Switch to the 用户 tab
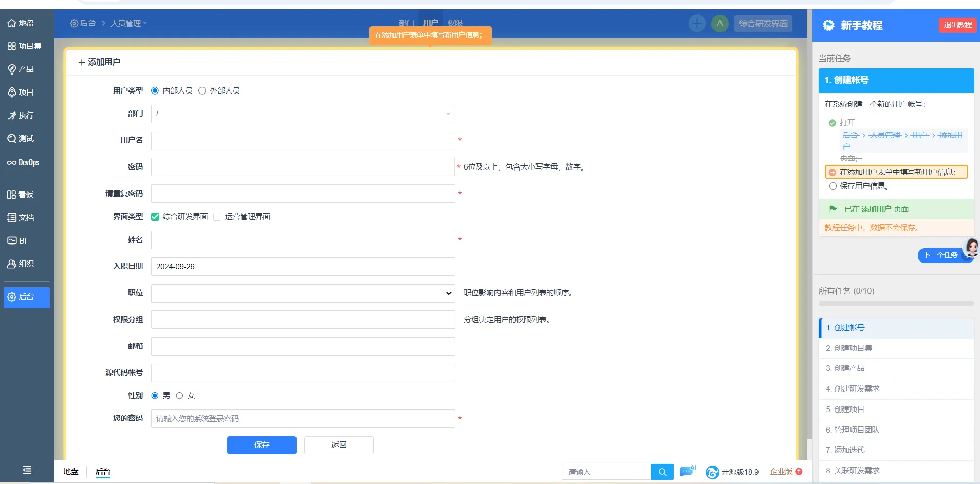This screenshot has height=484, width=980. (431, 23)
